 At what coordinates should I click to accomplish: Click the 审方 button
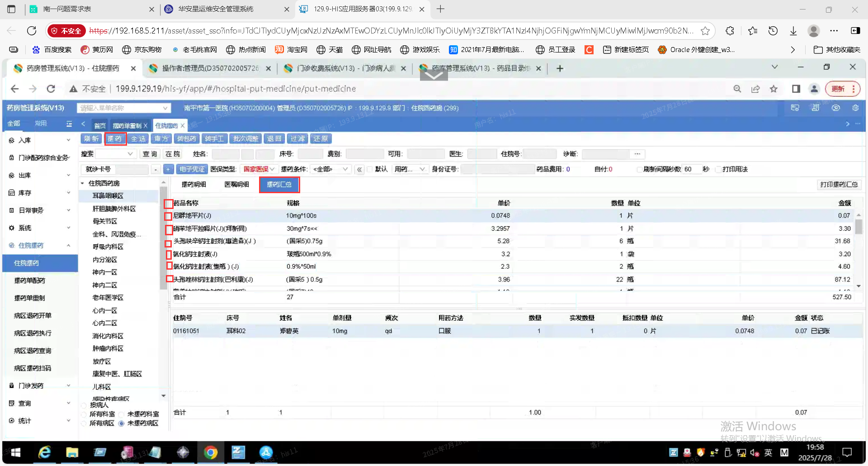pyautogui.click(x=161, y=139)
